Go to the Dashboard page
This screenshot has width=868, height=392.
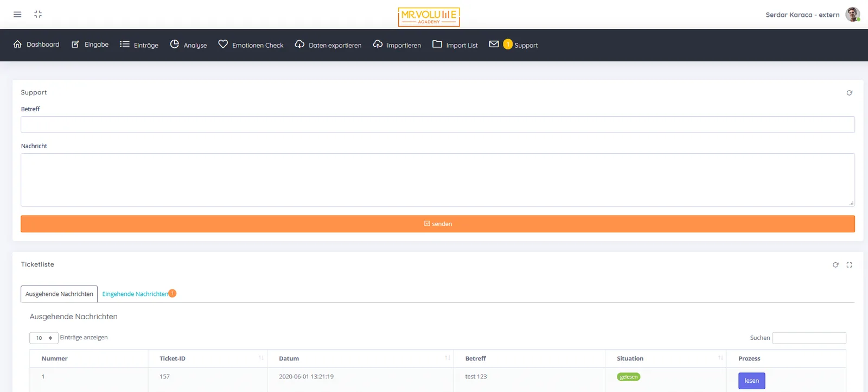click(36, 45)
